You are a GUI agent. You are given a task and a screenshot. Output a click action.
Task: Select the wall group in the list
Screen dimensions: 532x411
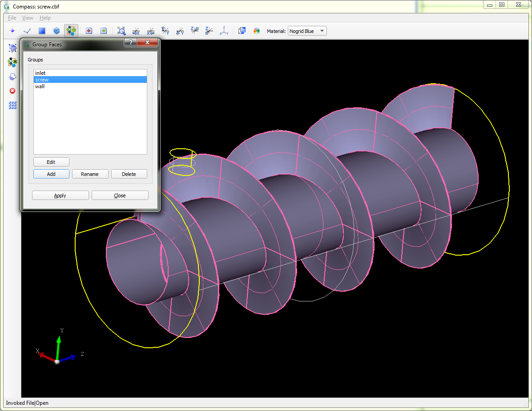pyautogui.click(x=40, y=86)
